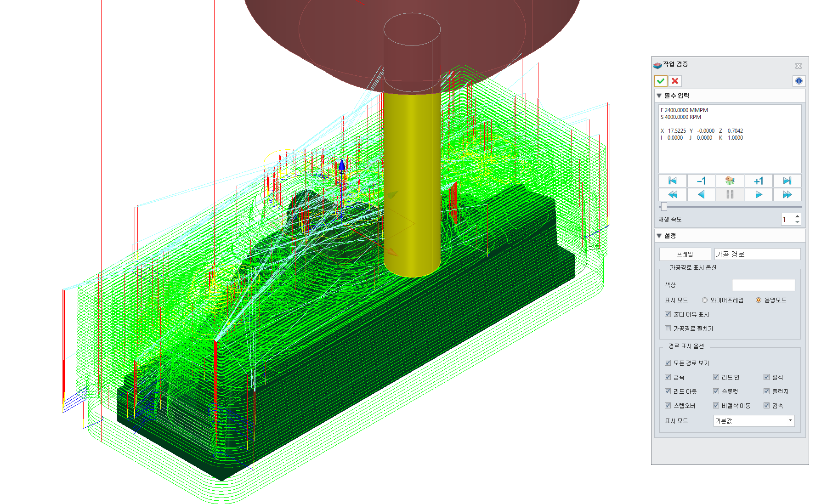This screenshot has height=504, width=827.
Task: Jump to the toolpath start
Action: coord(673,181)
